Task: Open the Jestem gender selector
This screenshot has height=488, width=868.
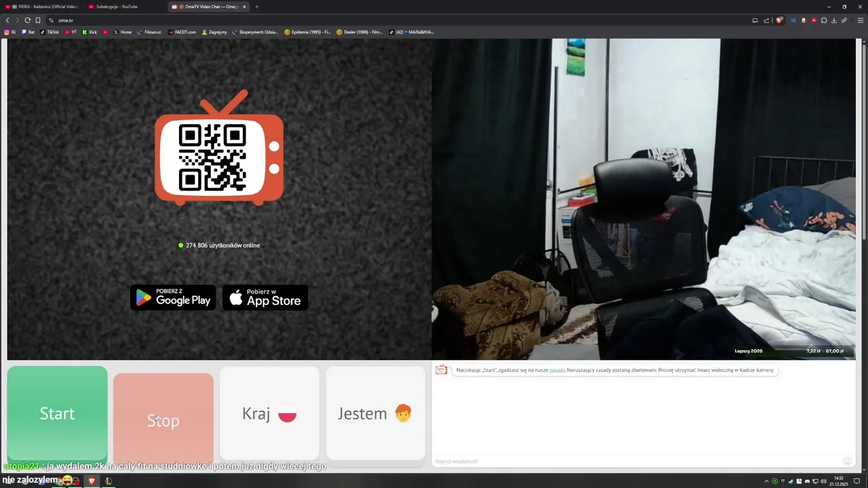Action: click(375, 413)
